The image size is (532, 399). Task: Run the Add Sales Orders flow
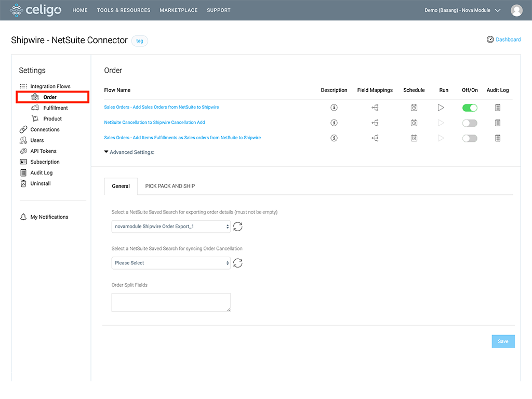[x=441, y=108]
